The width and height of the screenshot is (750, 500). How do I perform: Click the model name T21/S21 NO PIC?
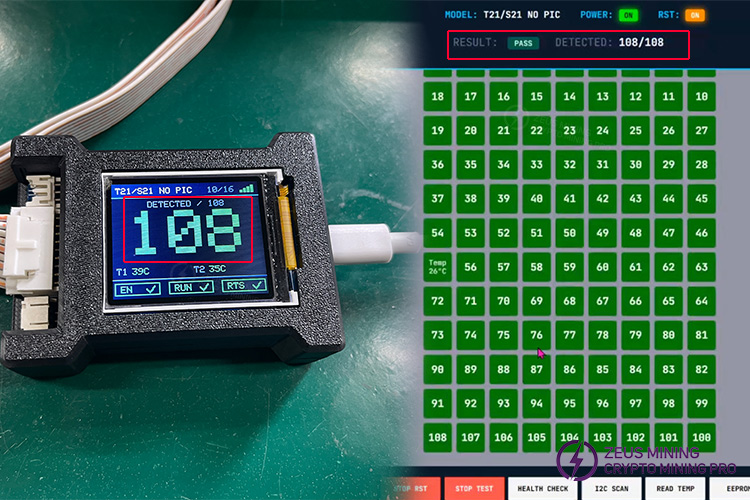coord(521,15)
